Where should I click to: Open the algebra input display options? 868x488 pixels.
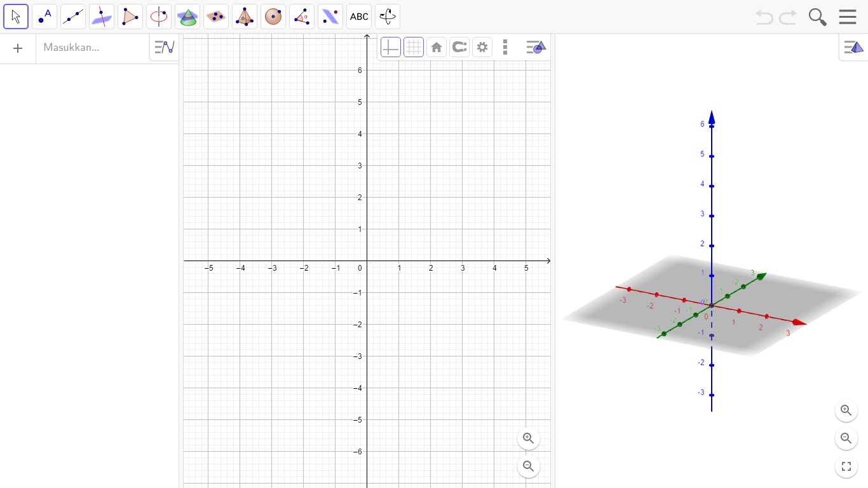(x=163, y=47)
